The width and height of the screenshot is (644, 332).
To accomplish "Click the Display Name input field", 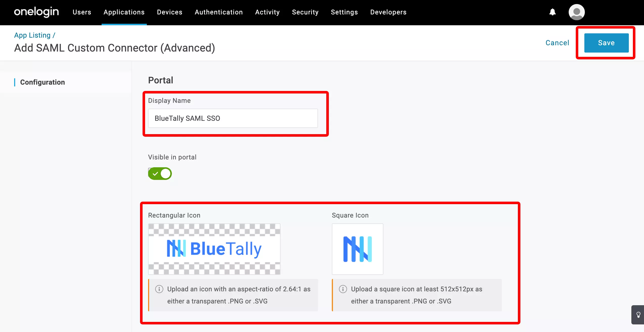I will (233, 118).
